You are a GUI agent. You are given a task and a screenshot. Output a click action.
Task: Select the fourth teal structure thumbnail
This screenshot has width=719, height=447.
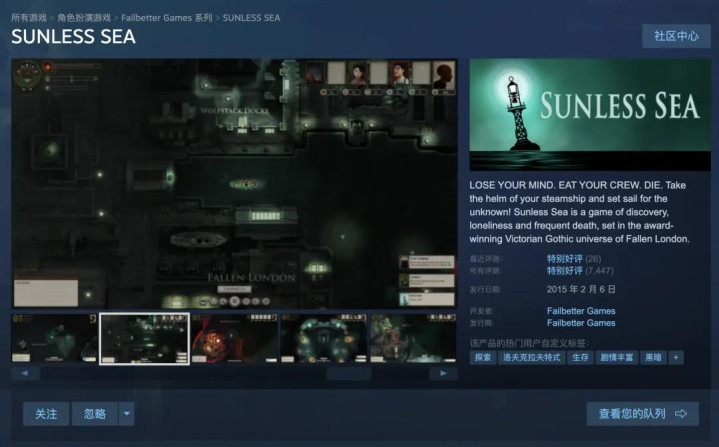click(324, 339)
